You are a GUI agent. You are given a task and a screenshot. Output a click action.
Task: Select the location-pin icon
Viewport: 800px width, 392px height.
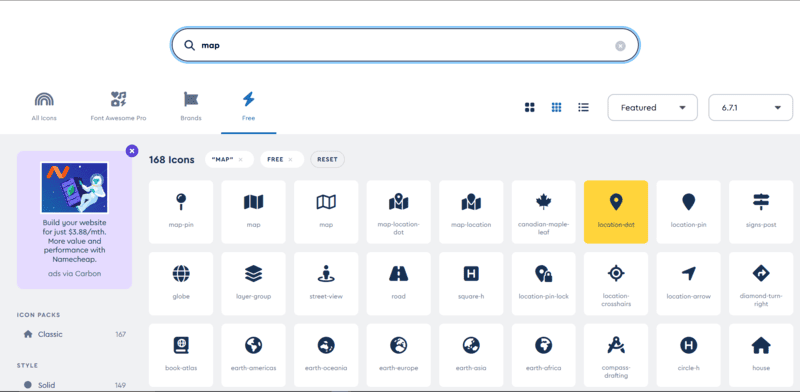pyautogui.click(x=688, y=212)
